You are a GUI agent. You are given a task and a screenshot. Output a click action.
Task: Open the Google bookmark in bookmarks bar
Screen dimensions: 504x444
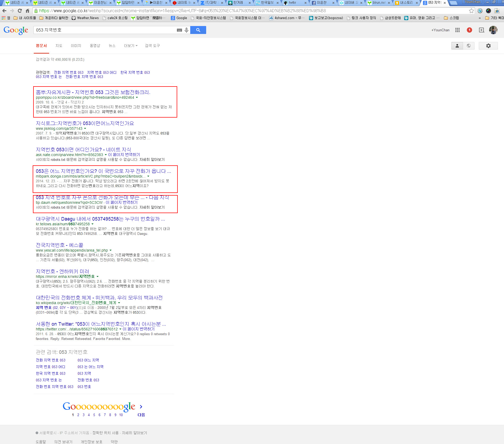click(x=179, y=18)
